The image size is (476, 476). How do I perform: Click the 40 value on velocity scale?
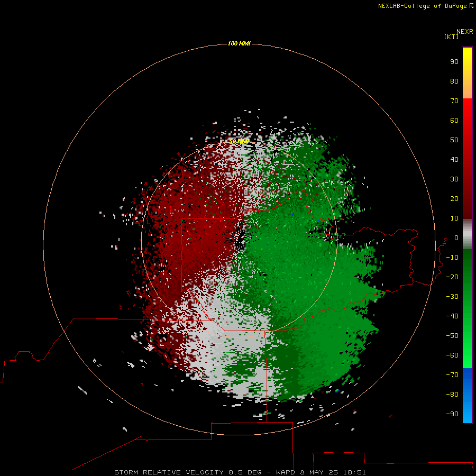pyautogui.click(x=454, y=159)
